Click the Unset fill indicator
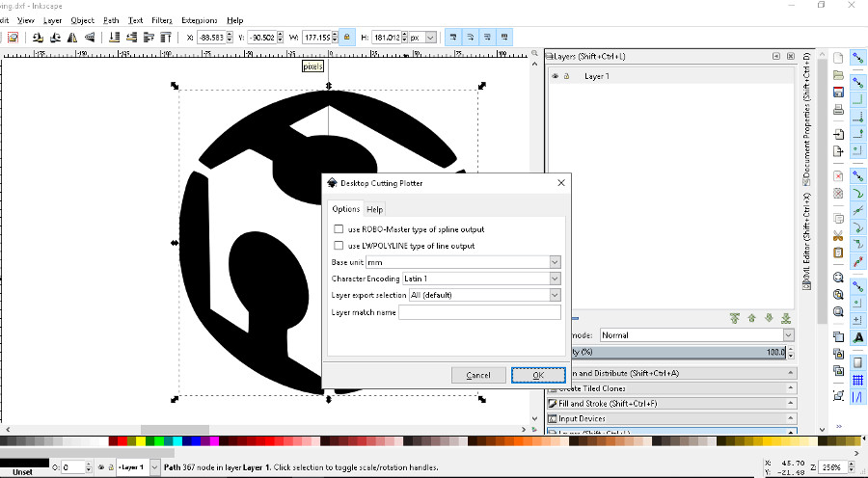The width and height of the screenshot is (868, 478). 23,472
